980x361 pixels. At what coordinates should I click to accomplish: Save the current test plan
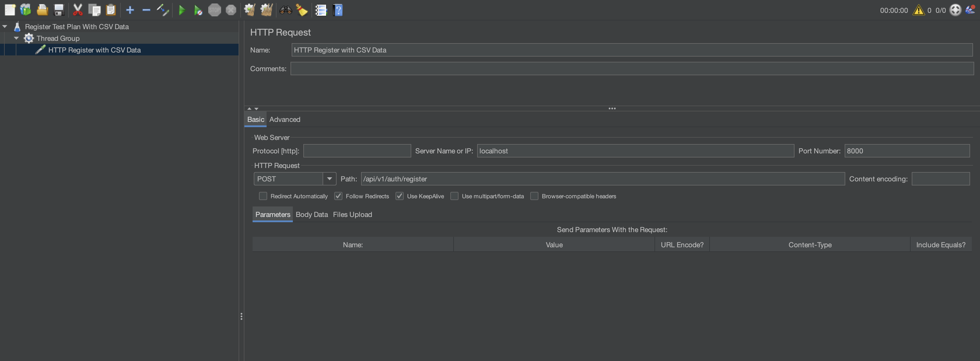[58, 10]
